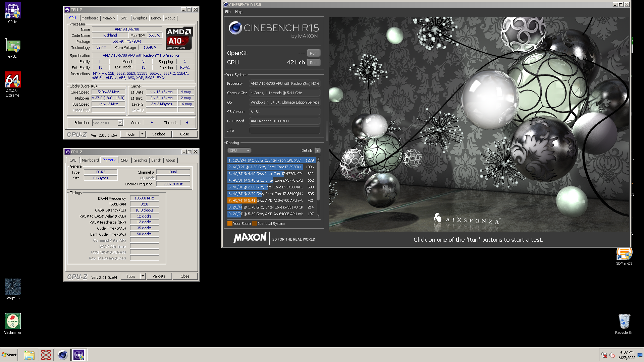The image size is (644, 362).
Task: Open the CPUz desktop shortcut
Action: tap(12, 13)
